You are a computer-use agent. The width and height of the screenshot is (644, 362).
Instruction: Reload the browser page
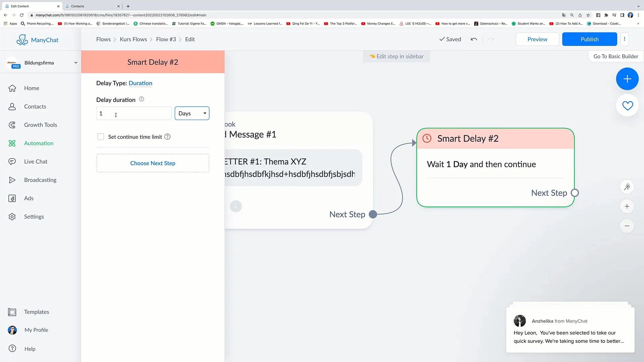click(22, 15)
